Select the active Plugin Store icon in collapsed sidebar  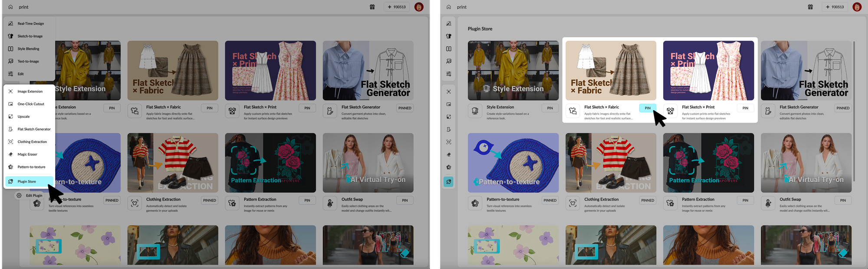pyautogui.click(x=449, y=182)
